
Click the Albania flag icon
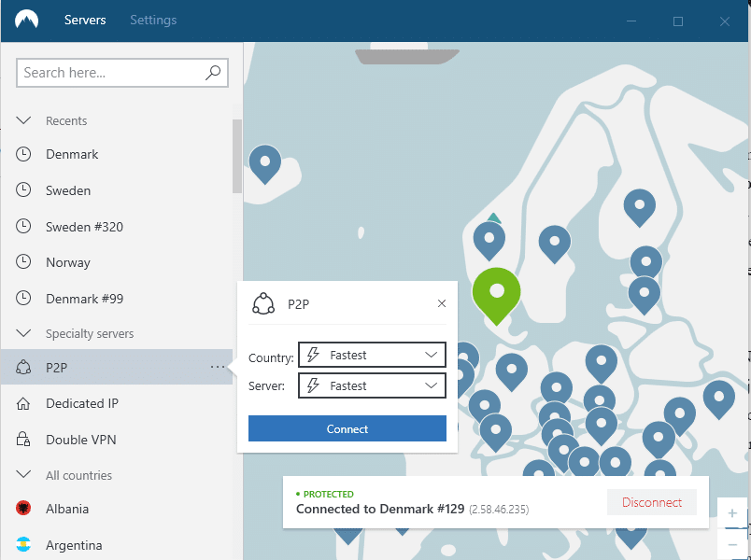pyautogui.click(x=23, y=508)
